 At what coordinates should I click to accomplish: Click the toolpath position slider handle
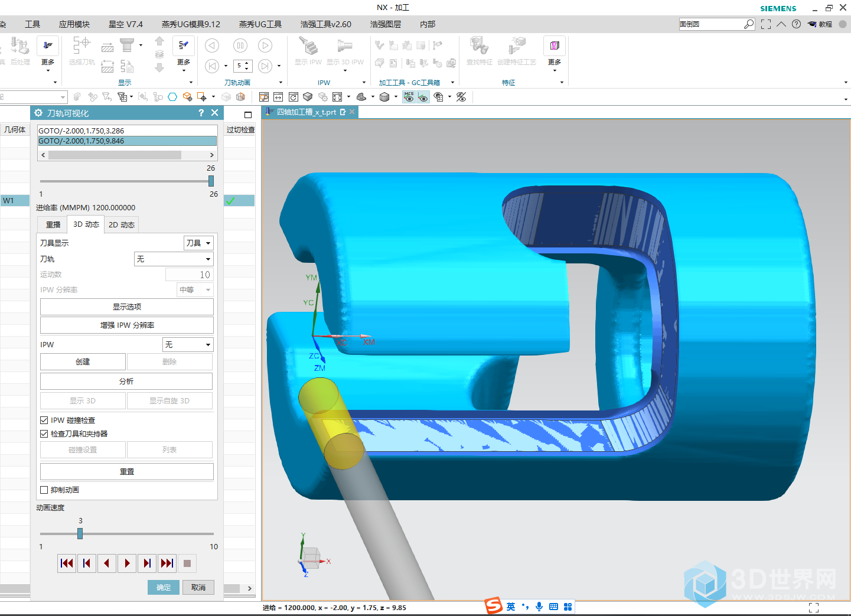(x=211, y=181)
